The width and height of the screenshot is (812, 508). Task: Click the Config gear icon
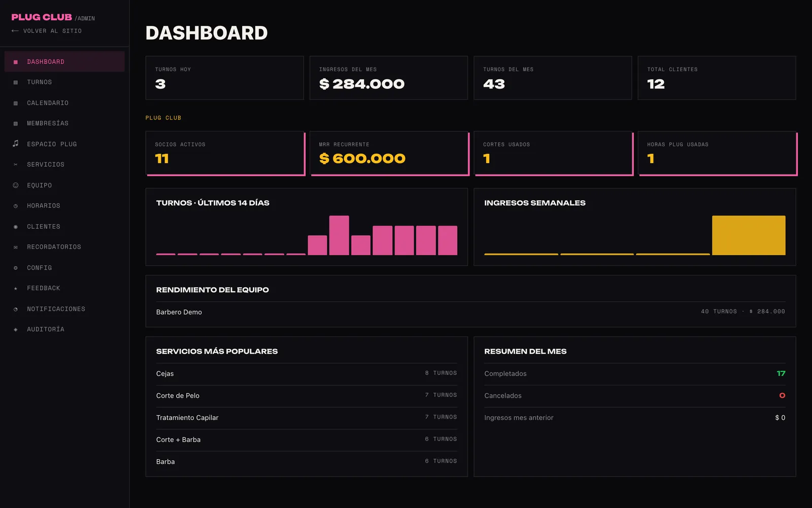[x=16, y=268]
